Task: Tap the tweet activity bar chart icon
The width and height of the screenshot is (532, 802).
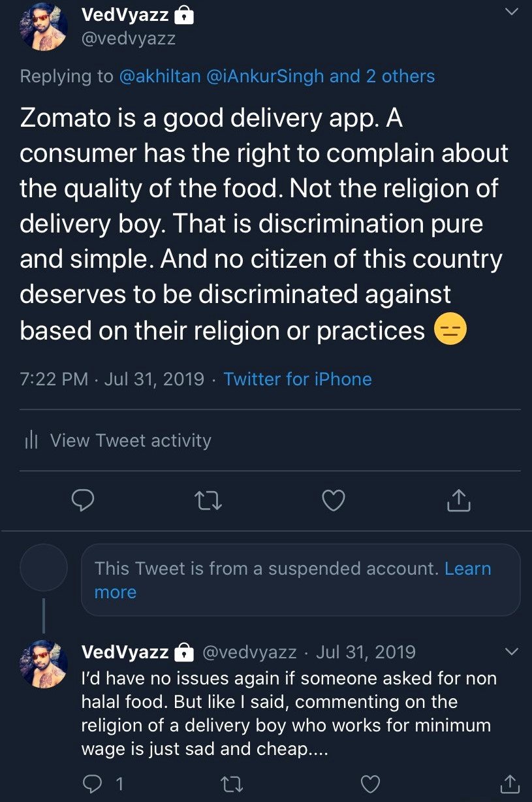Action: pos(31,441)
